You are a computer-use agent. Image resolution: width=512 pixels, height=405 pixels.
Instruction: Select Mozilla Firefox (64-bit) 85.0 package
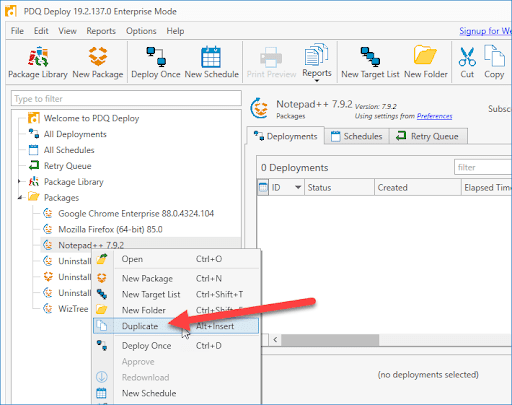coord(110,229)
